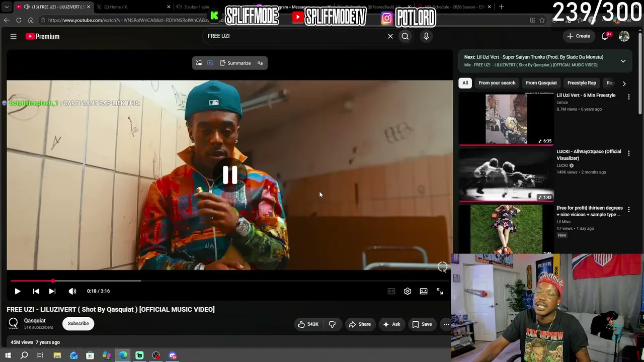The width and height of the screenshot is (644, 362).
Task: Open the YouTube notifications bell
Action: 606,36
